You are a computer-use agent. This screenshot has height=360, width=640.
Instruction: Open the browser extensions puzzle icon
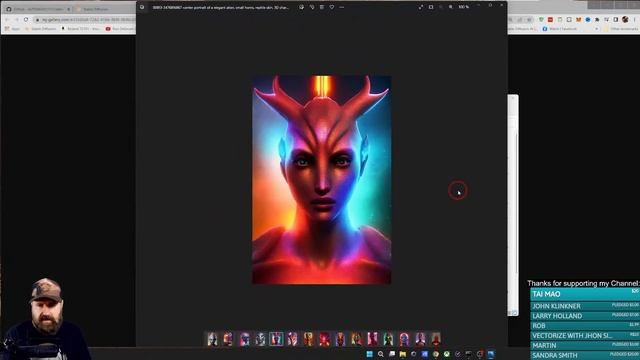click(x=597, y=19)
